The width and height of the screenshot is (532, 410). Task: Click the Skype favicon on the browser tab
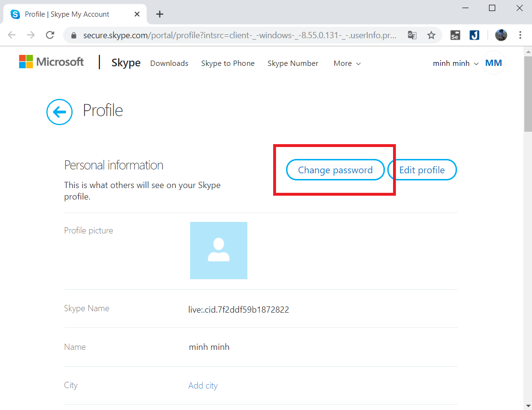tap(15, 14)
